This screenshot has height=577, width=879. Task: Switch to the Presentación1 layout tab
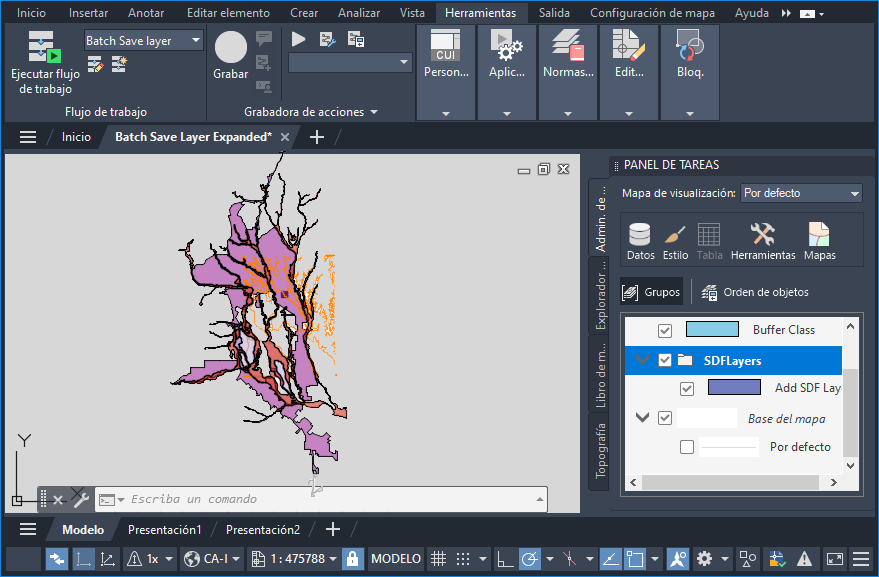(164, 529)
